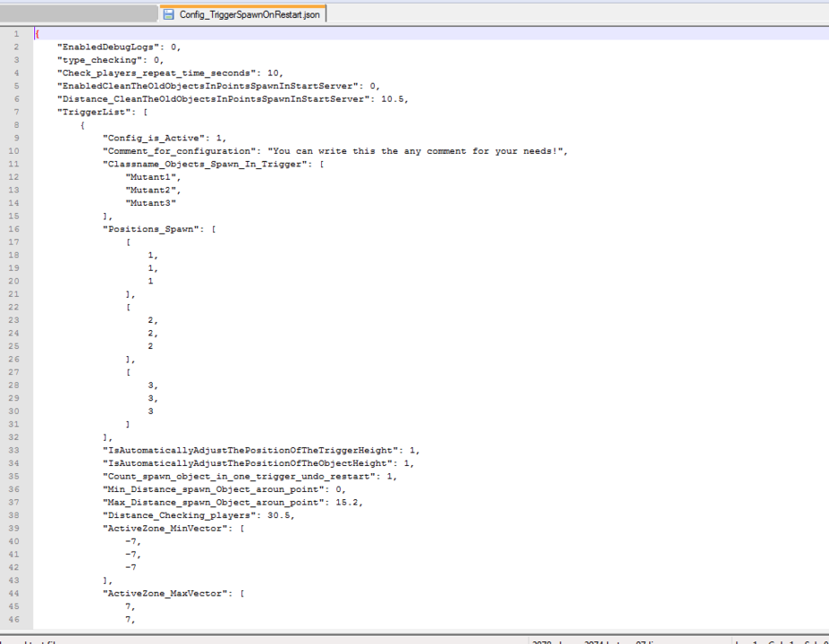Click the opening brace on line 1
This screenshot has height=644, width=829.
click(x=37, y=34)
